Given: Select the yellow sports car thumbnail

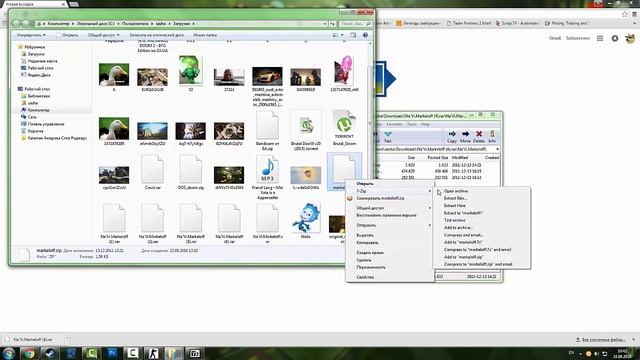Looking at the screenshot, I should (x=267, y=76).
